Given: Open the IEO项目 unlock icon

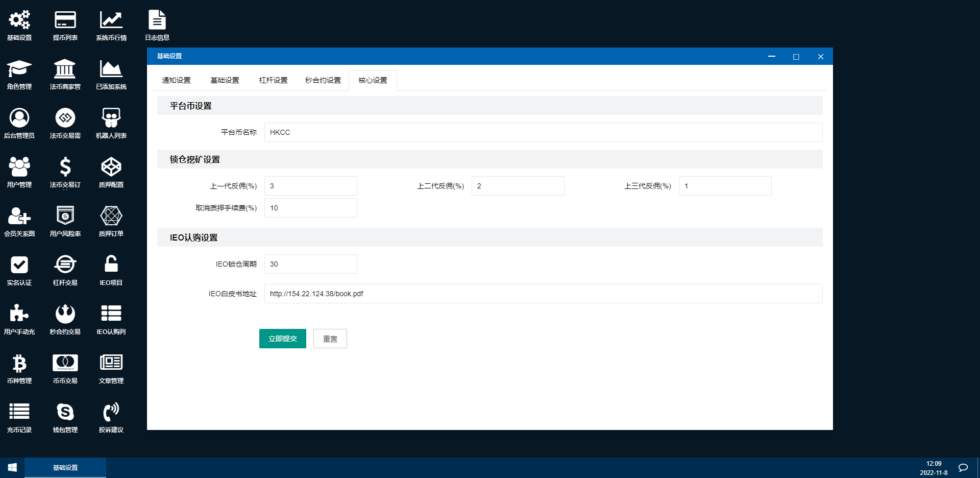Looking at the screenshot, I should tap(111, 265).
